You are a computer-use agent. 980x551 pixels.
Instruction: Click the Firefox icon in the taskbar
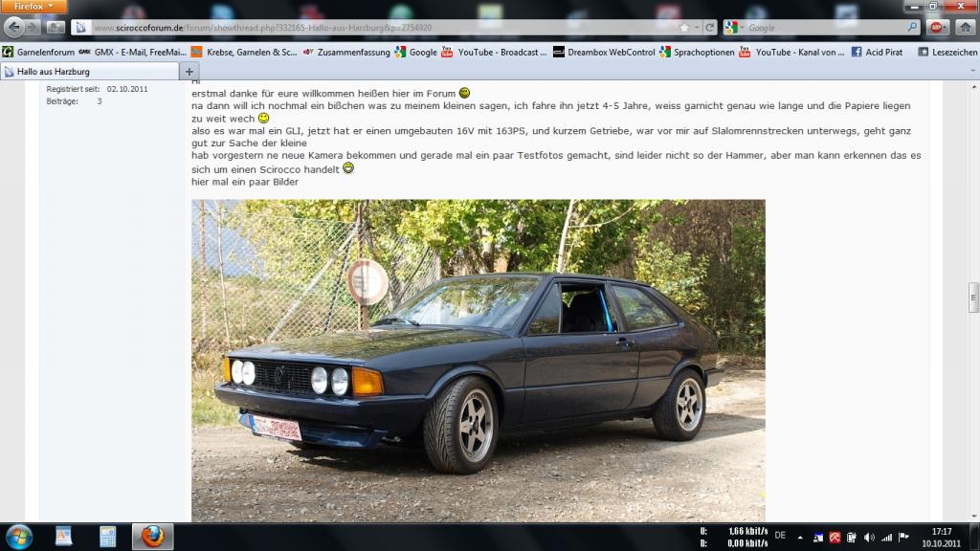152,536
